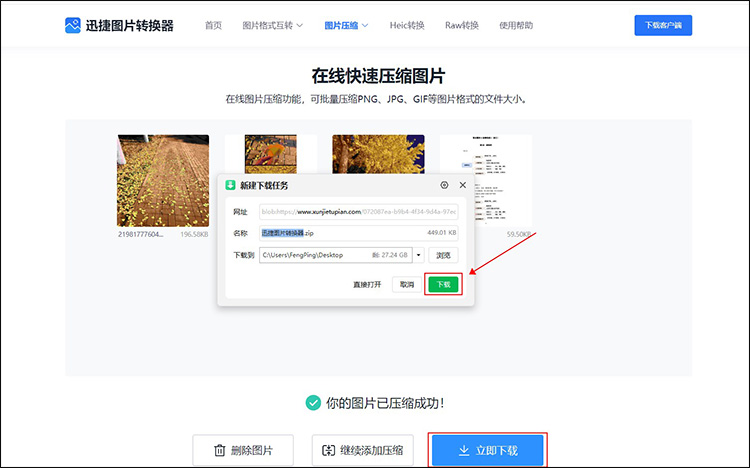This screenshot has width=750, height=468.
Task: Click the 下载到 path field
Action: [336, 255]
